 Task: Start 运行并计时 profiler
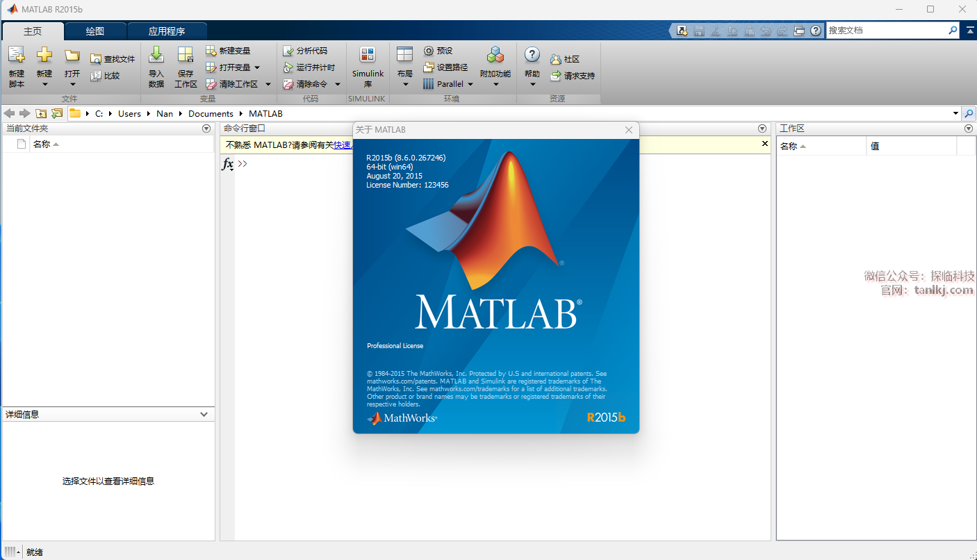point(309,67)
